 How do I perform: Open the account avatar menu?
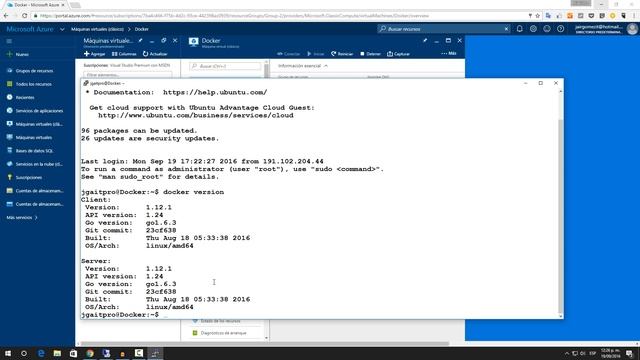click(632, 29)
